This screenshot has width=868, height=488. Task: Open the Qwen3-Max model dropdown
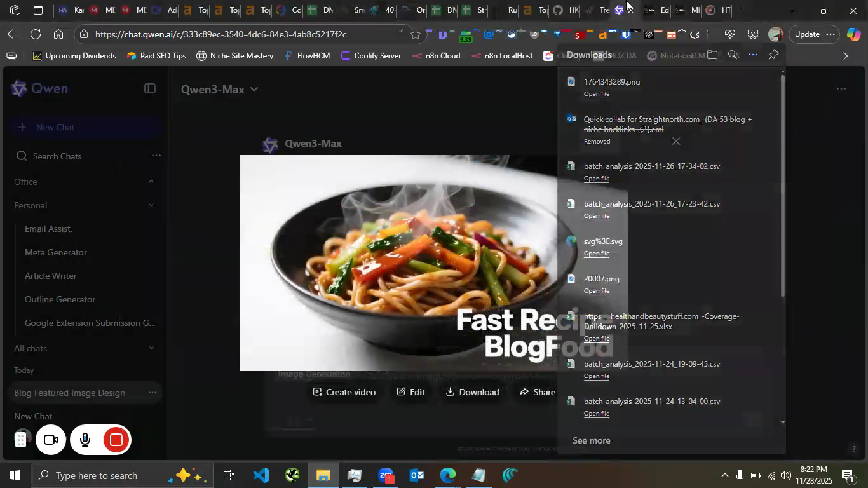[220, 90]
